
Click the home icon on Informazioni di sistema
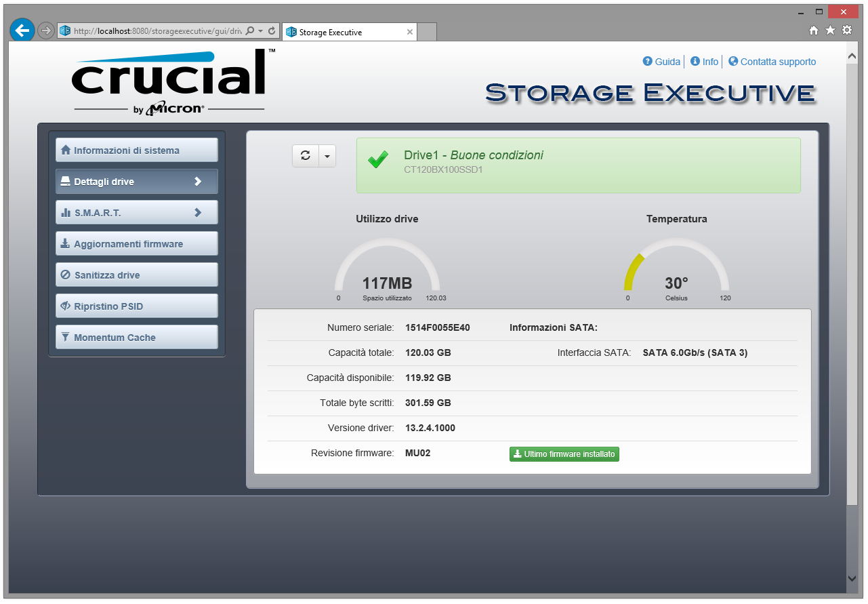tap(66, 150)
